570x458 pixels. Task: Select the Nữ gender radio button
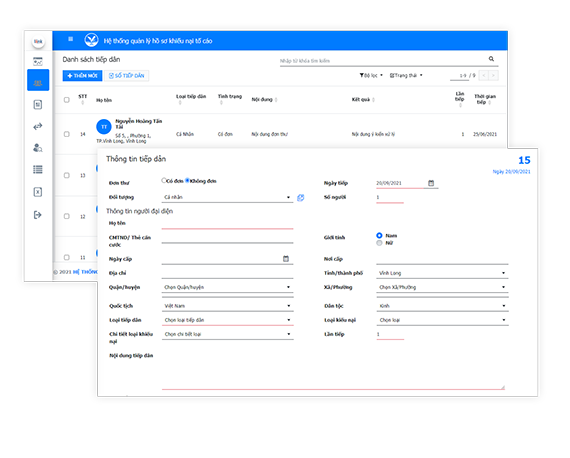coord(379,243)
